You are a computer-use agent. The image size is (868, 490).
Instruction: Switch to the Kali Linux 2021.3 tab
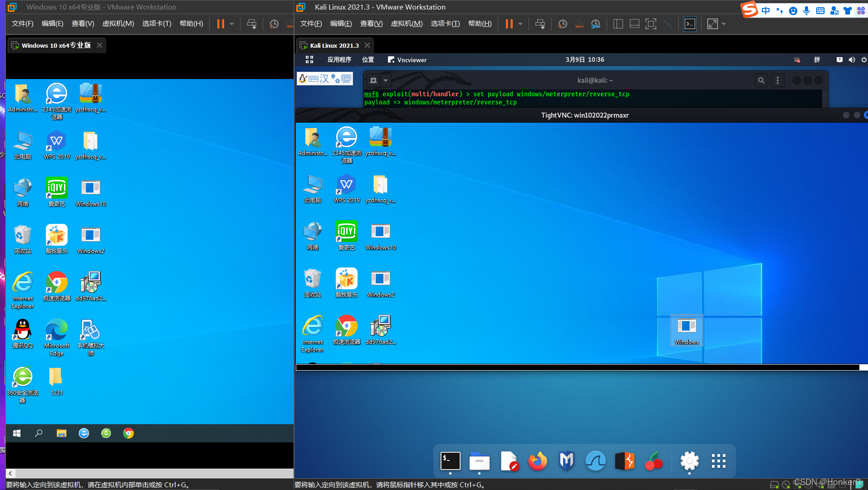[334, 45]
